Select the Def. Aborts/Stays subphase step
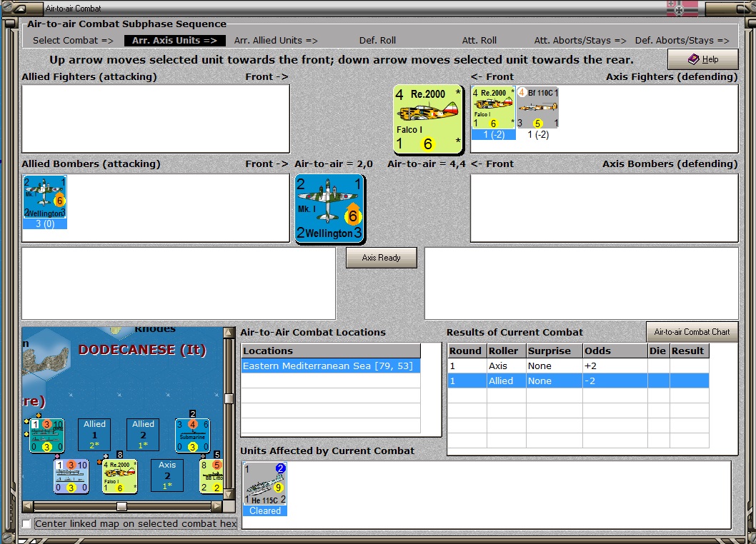This screenshot has height=544, width=756. (x=682, y=41)
